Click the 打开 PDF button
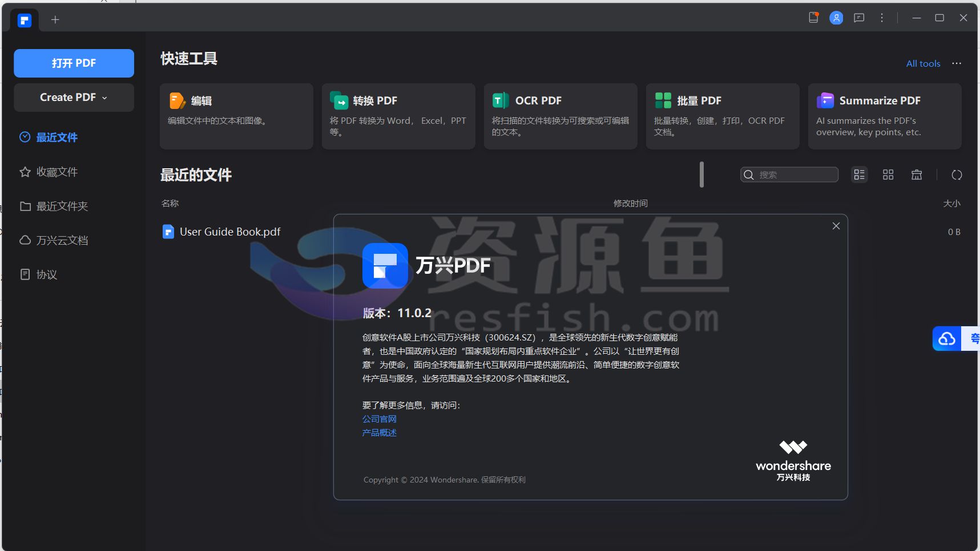The image size is (980, 551). [74, 63]
